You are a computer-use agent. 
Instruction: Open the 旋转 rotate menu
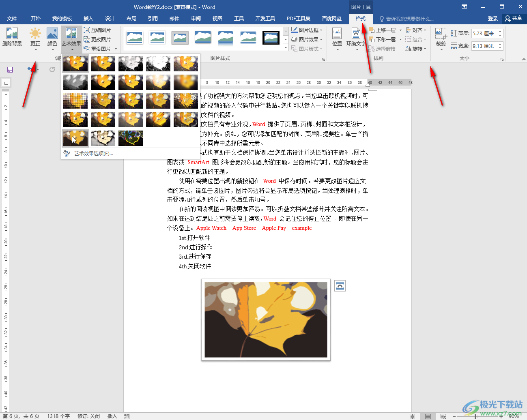(x=416, y=49)
